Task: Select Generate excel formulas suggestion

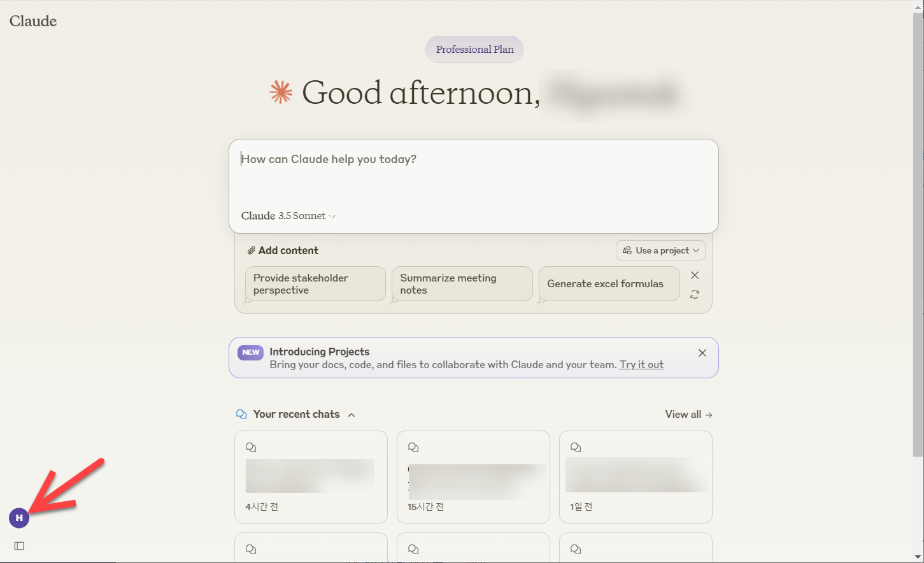Action: [609, 284]
